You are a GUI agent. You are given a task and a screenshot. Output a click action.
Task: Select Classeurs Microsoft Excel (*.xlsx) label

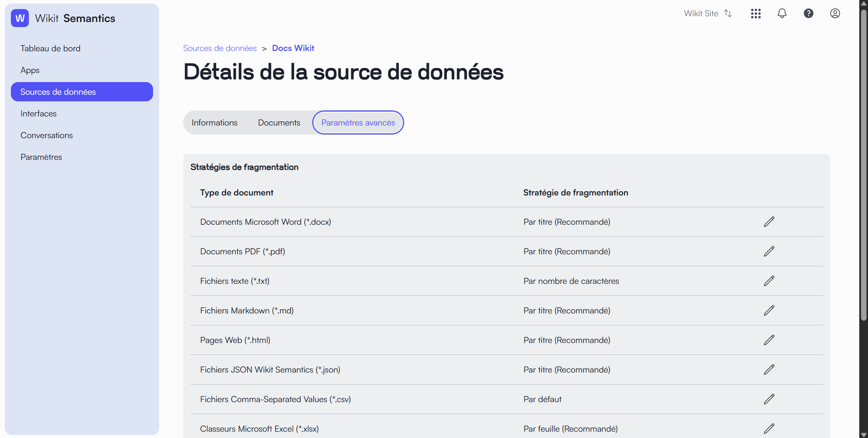(259, 429)
